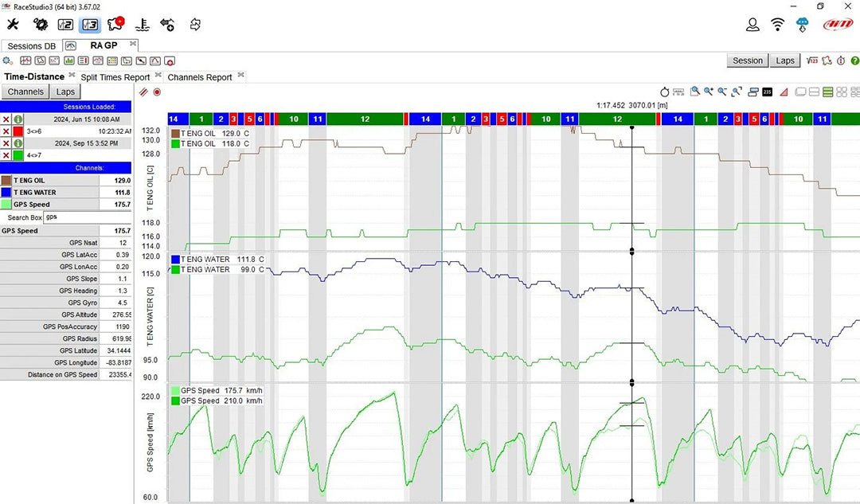This screenshot has width=860, height=504.
Task: Select the GPS LatAcc channel row
Action: 66,255
